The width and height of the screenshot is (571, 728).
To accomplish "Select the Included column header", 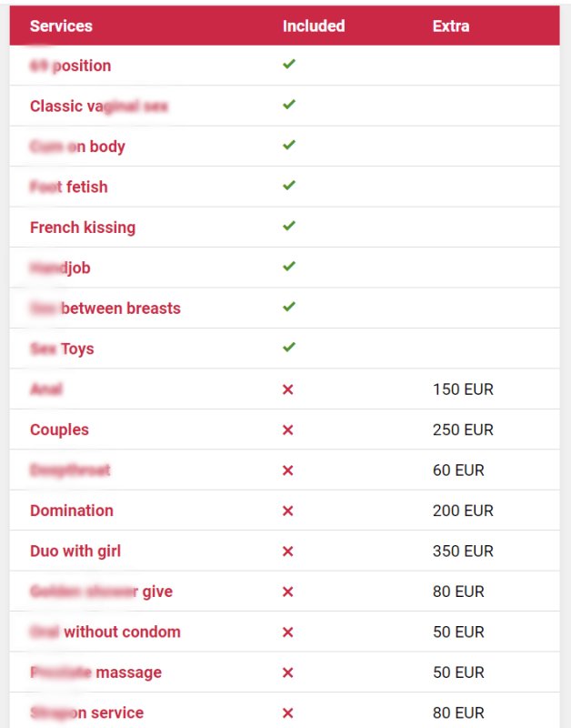I will coord(314,25).
